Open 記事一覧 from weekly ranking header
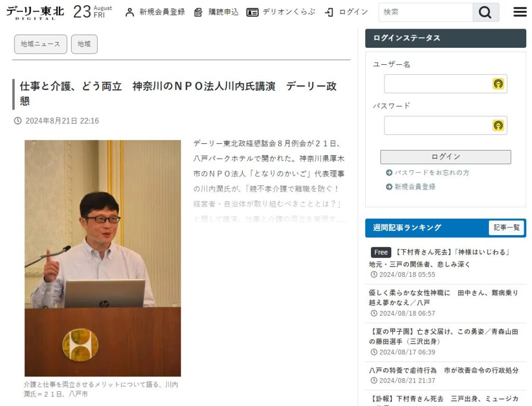 pyautogui.click(x=507, y=227)
